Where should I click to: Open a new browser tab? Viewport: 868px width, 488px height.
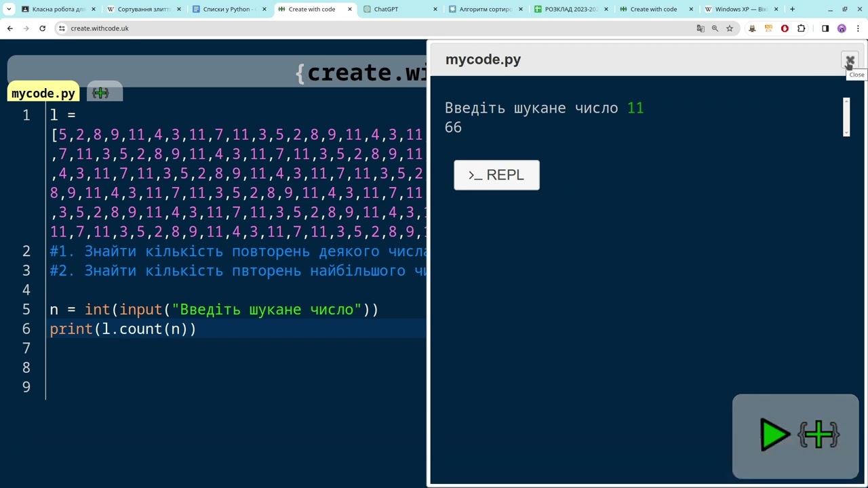(792, 9)
